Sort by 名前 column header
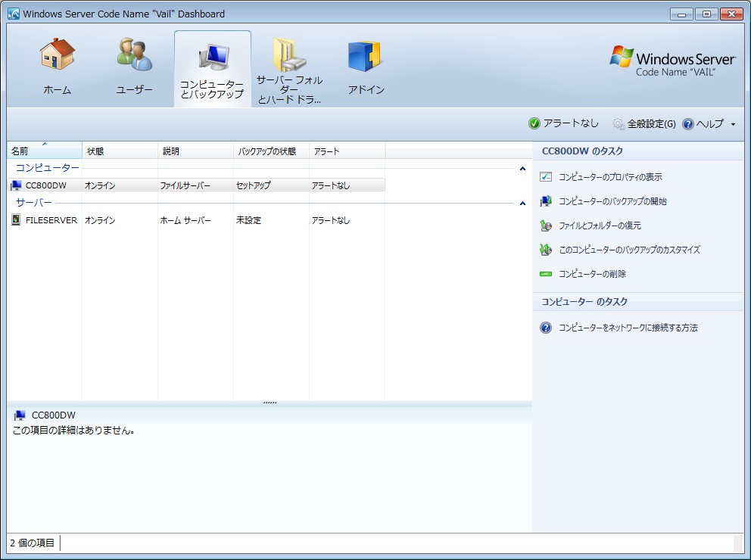Viewport: 751px width, 560px height. (45, 151)
